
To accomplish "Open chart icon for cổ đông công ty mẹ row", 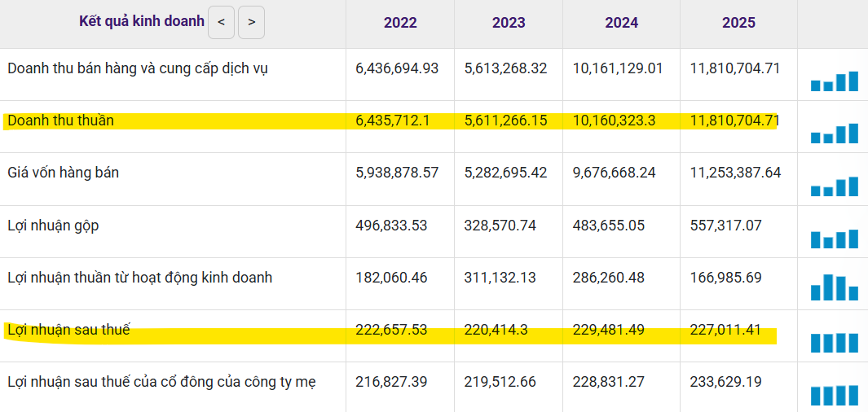I will coord(835,395).
